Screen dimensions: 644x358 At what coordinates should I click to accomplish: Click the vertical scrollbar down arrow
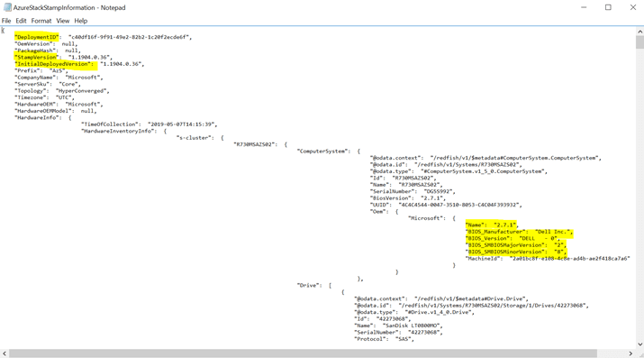(x=639, y=344)
